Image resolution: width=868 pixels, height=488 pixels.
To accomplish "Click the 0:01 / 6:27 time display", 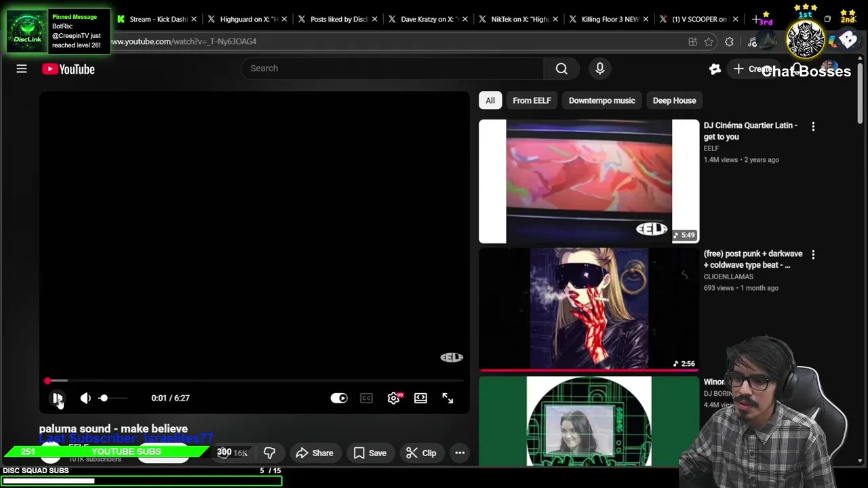I will [170, 399].
